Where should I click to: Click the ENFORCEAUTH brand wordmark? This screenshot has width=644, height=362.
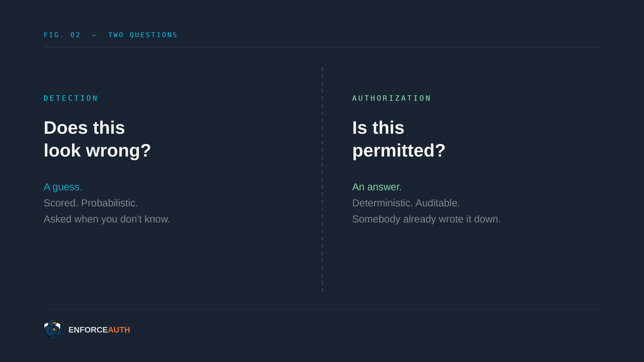(99, 330)
